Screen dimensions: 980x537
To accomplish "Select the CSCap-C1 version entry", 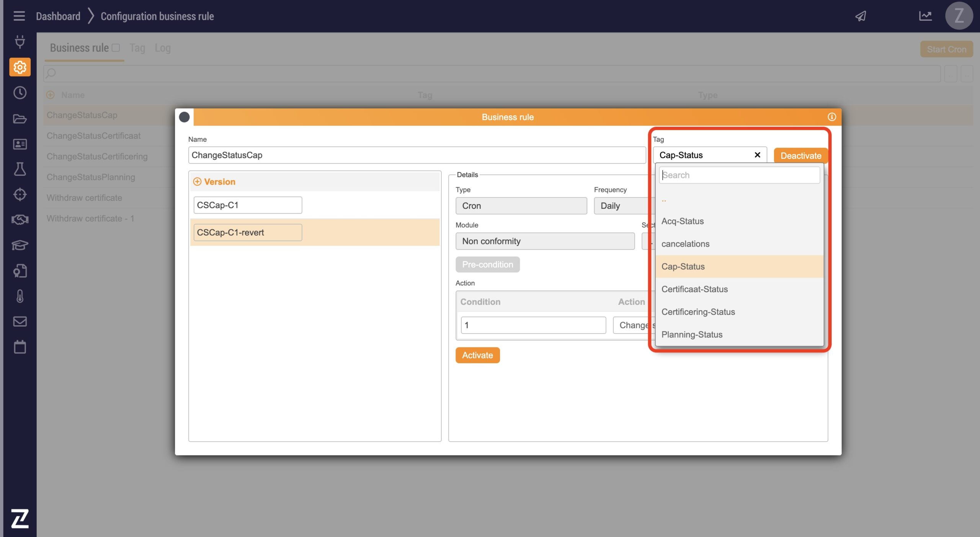I will [x=247, y=205].
